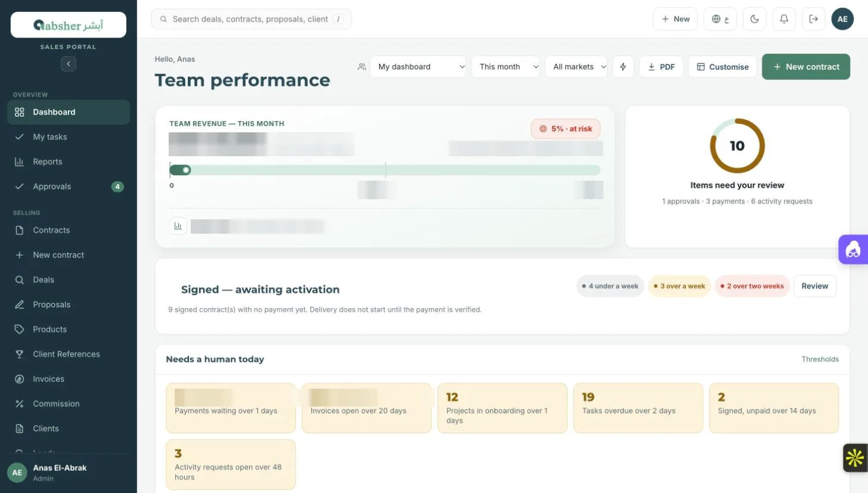Open the Thresholds link
Viewport: 868px width, 493px height.
[820, 359]
